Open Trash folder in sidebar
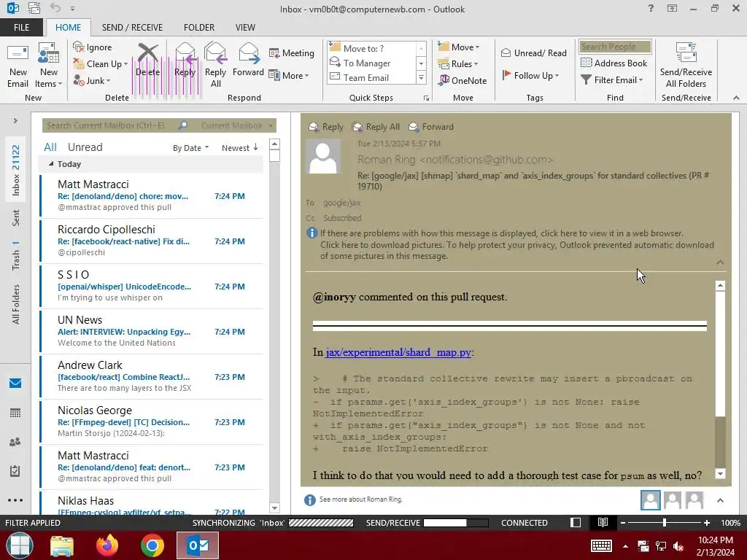This screenshot has height=560, width=747. point(16,255)
